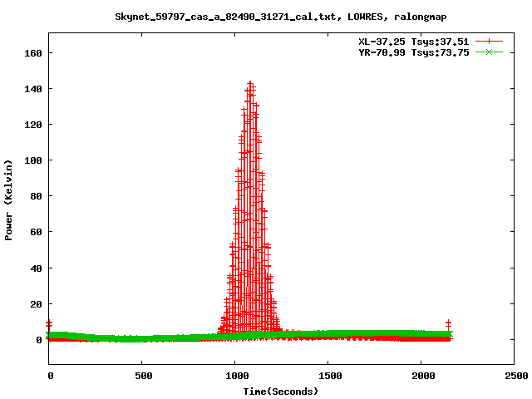Screen dimensions: 532x399
Task: Click x-axis tick label 500
Action: tap(144, 376)
